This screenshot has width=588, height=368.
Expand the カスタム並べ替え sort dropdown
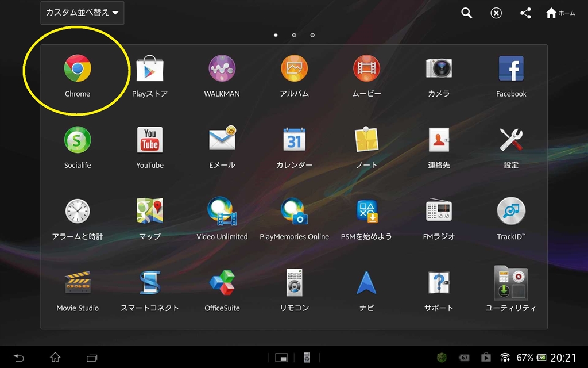click(82, 13)
